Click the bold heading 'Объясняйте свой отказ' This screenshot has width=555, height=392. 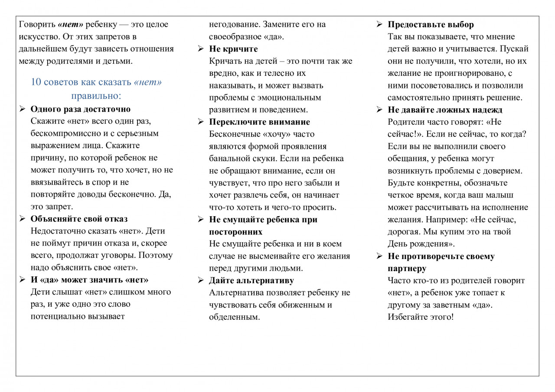click(x=79, y=219)
